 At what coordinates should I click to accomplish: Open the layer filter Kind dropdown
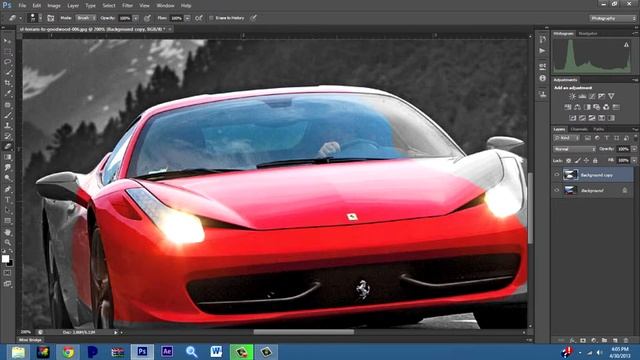point(567,138)
